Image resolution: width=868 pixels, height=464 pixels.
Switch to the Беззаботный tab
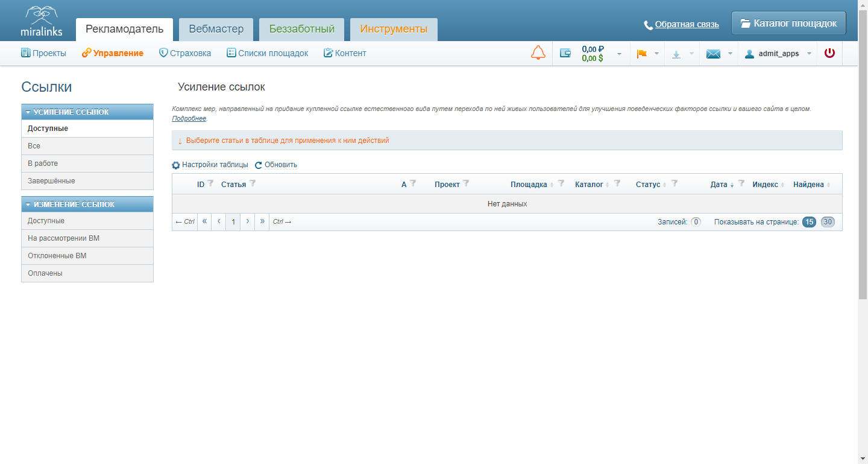coord(302,29)
